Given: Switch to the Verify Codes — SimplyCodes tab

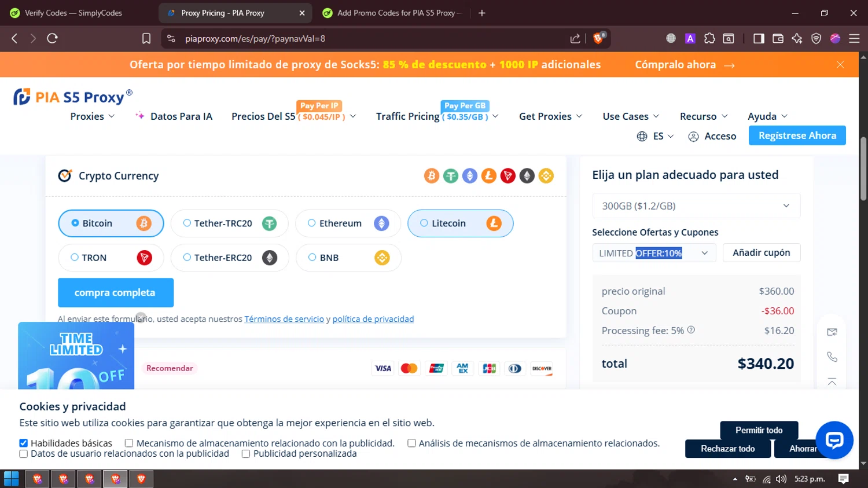Looking at the screenshot, I should pyautogui.click(x=74, y=13).
